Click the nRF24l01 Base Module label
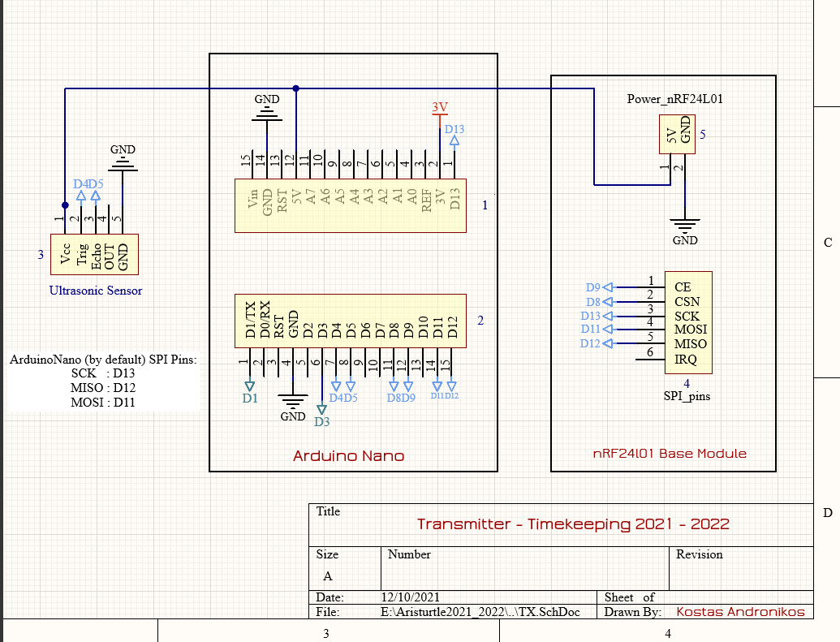Screen dimensions: 840x642 click(670, 454)
